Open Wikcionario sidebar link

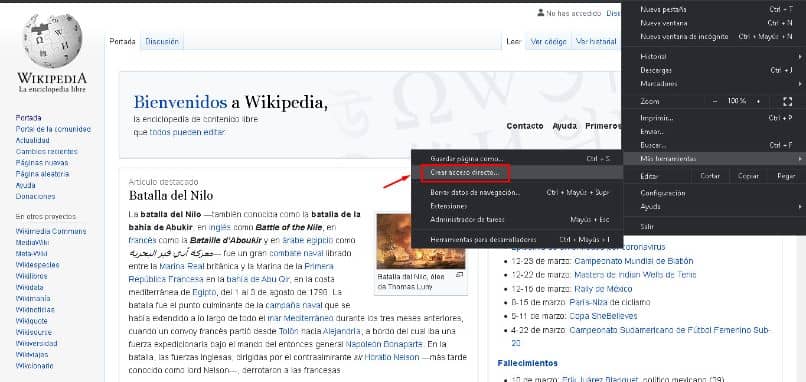[x=34, y=366]
